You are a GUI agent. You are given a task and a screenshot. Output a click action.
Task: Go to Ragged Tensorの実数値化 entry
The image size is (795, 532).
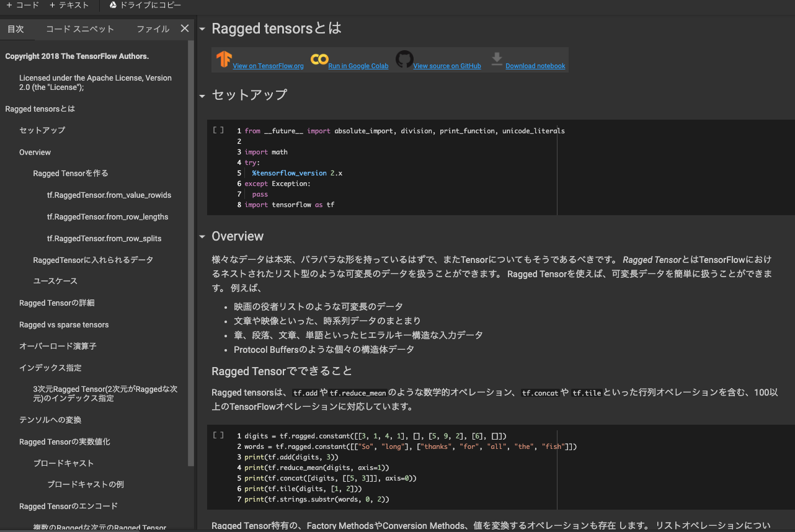[64, 442]
